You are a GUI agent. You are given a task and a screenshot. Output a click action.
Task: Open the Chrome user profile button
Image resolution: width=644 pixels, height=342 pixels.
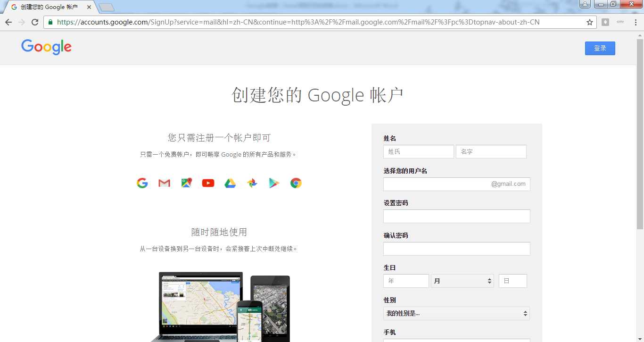(x=585, y=4)
